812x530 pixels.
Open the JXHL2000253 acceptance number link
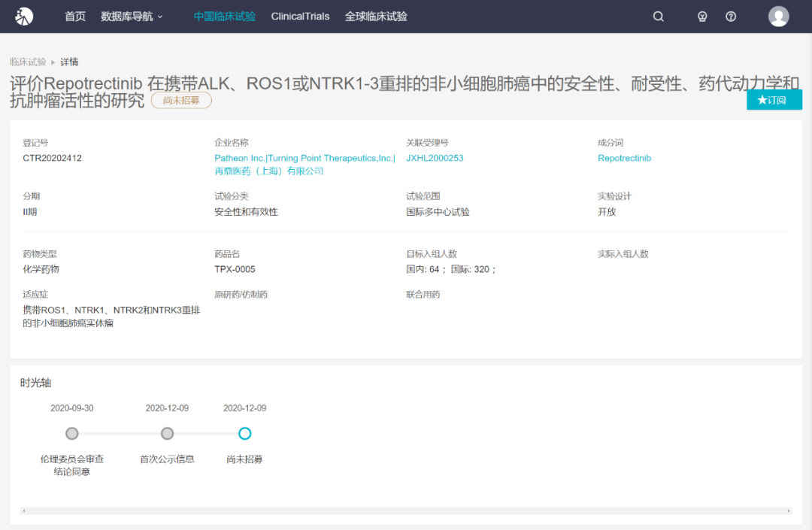click(x=435, y=158)
